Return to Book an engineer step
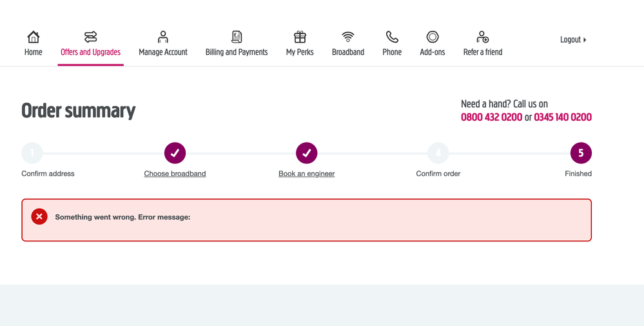 click(306, 174)
